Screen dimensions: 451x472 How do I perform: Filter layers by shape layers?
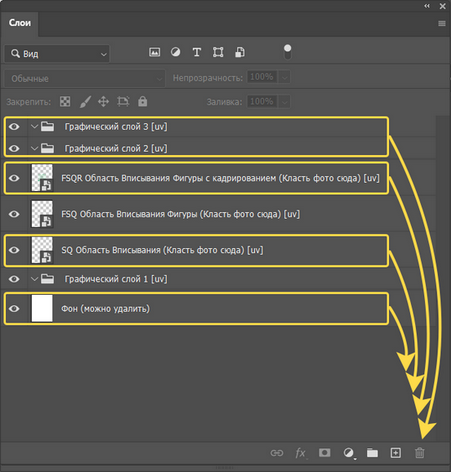coord(218,52)
